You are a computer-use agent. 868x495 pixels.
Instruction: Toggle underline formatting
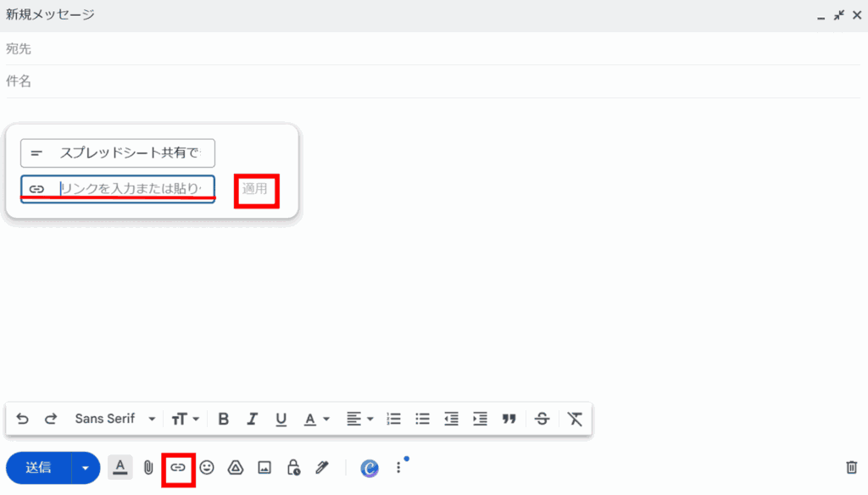(x=281, y=419)
